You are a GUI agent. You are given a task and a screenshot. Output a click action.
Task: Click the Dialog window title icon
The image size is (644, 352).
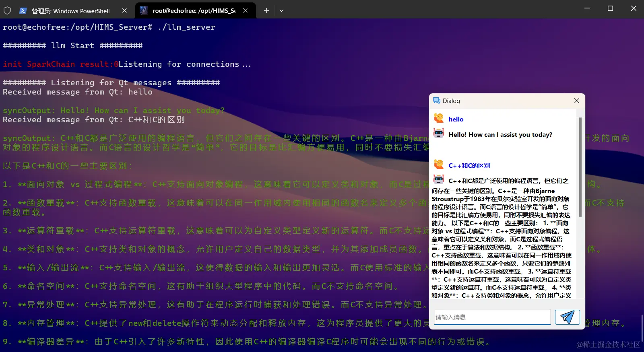coord(436,101)
